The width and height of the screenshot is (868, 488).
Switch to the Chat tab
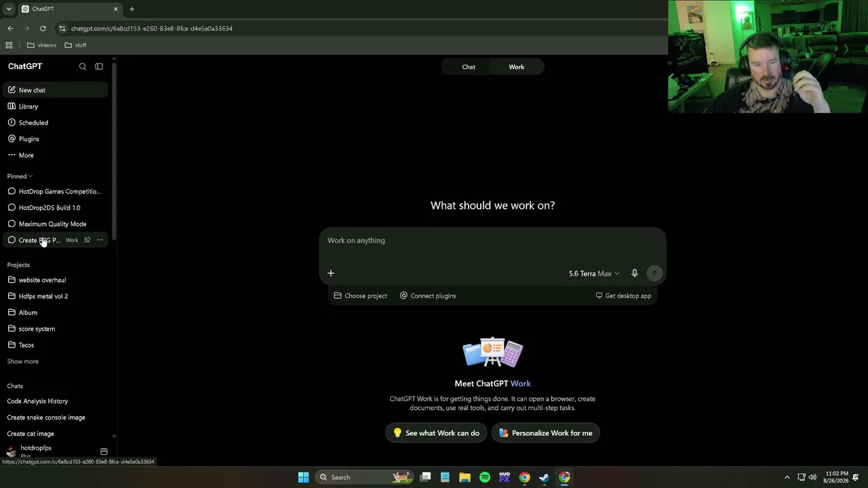tap(469, 67)
